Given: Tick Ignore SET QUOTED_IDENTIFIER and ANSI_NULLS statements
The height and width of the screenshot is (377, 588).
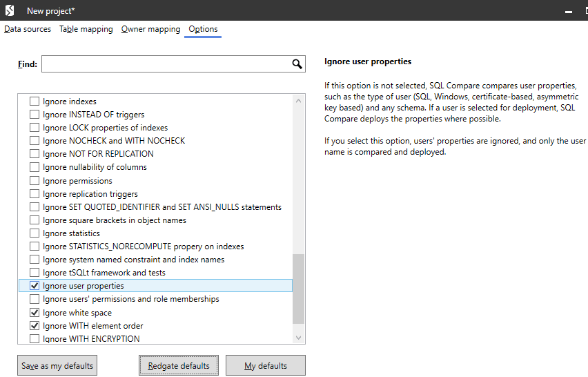Looking at the screenshot, I should (x=35, y=207).
